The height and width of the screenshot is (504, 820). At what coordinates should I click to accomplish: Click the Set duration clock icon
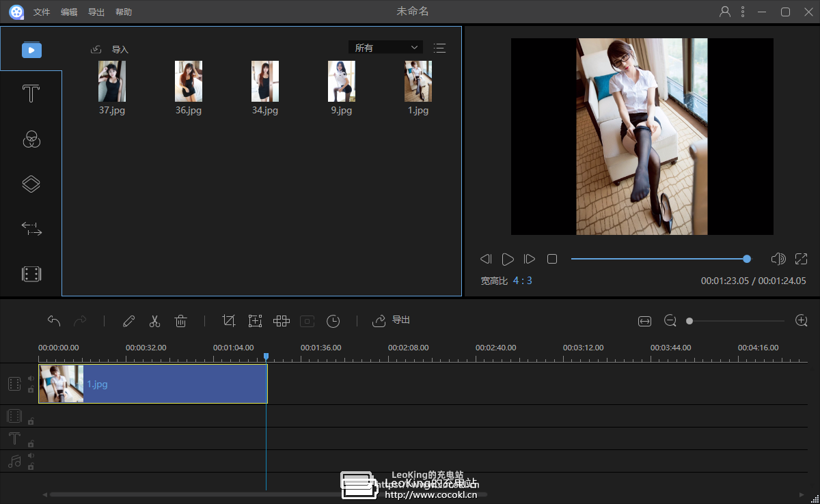pos(333,321)
